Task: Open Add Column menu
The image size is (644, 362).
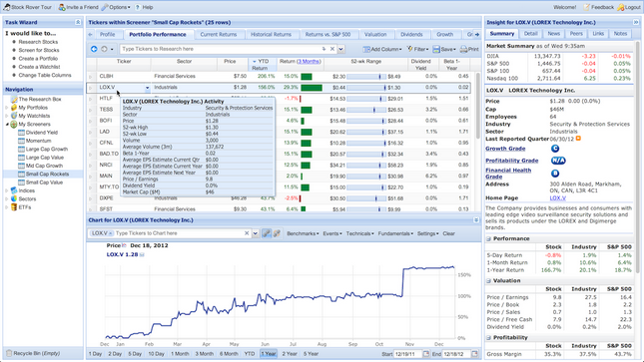Action: click(x=382, y=49)
